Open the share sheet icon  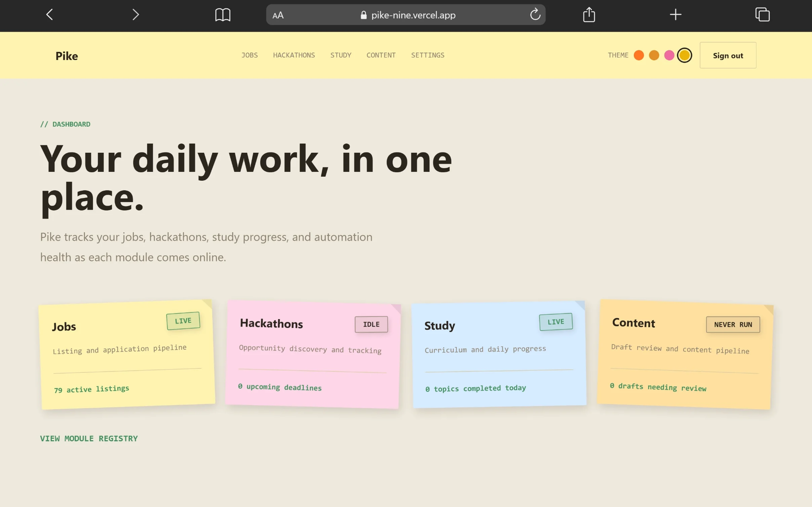pyautogui.click(x=589, y=14)
